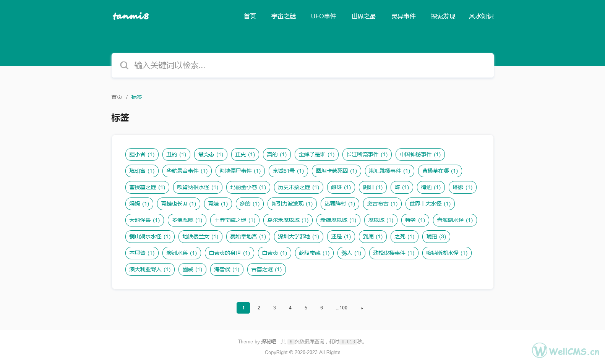The image size is (605, 364).
Task: Click the tanmi8 site logo
Action: pos(131,16)
